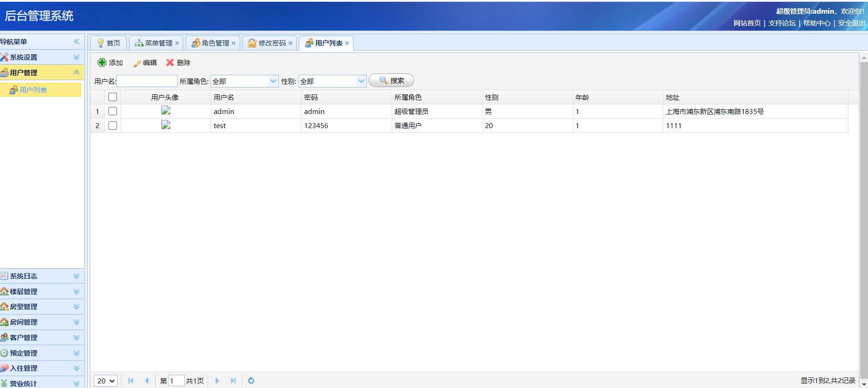
Task: Expand the 预定管理 section
Action: (77, 353)
